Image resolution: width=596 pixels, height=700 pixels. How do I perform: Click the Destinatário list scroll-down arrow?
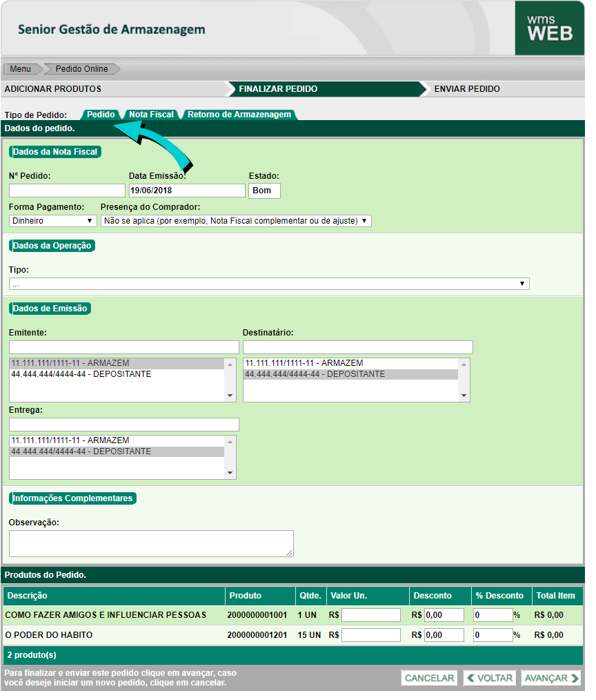(464, 396)
